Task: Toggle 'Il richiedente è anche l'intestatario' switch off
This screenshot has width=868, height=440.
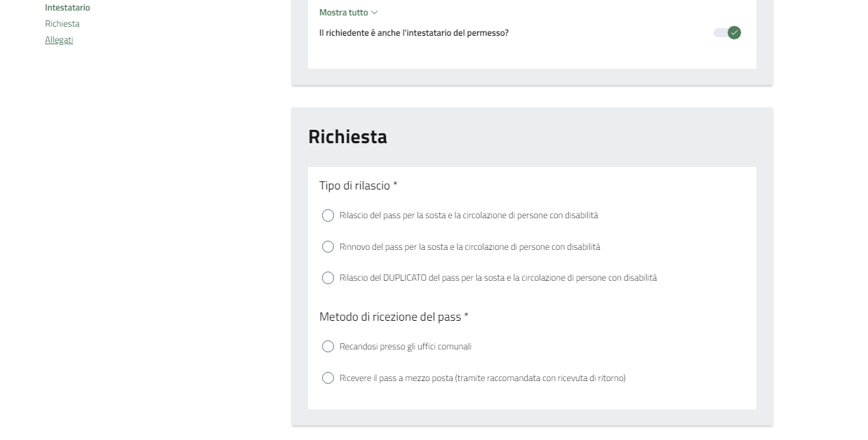Action: (727, 32)
